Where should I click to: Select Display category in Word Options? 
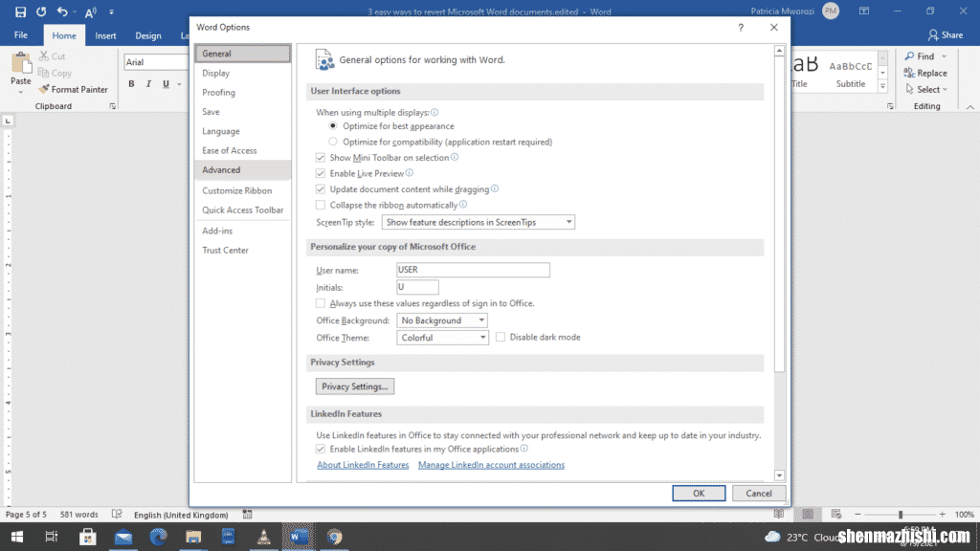tap(242, 73)
